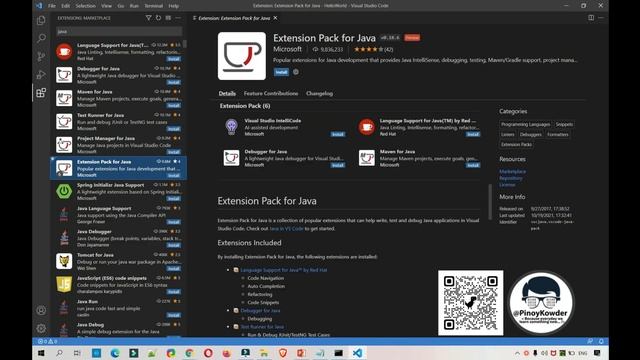Filter extensions with the funnel icon
Image resolution: width=640 pixels, height=360 pixels.
149,18
